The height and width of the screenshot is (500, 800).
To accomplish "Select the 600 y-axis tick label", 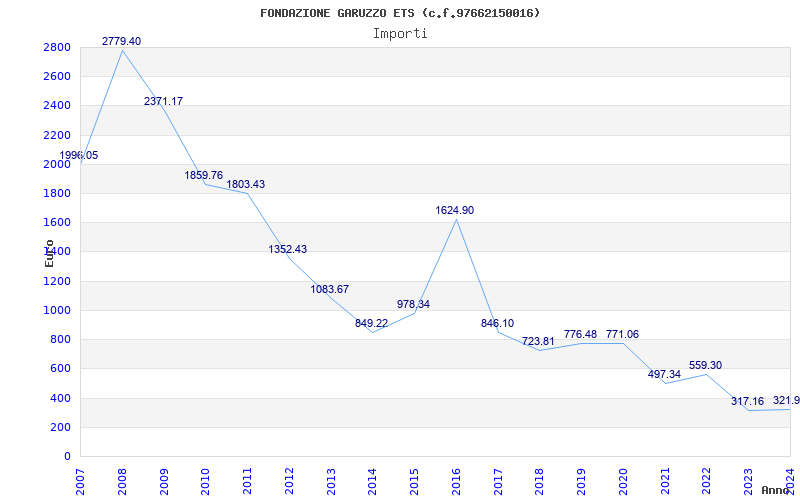I will [x=61, y=368].
